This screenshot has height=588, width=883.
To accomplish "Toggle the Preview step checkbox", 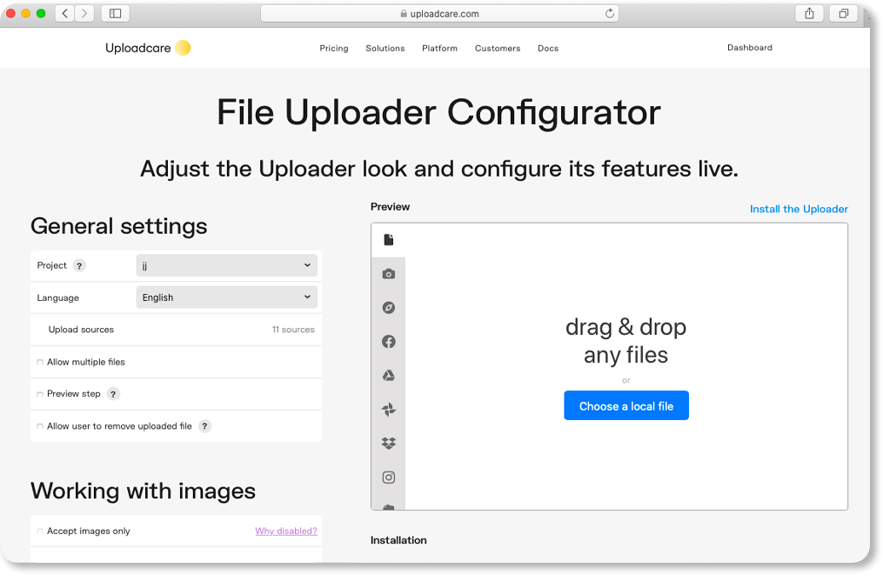I will [x=39, y=394].
